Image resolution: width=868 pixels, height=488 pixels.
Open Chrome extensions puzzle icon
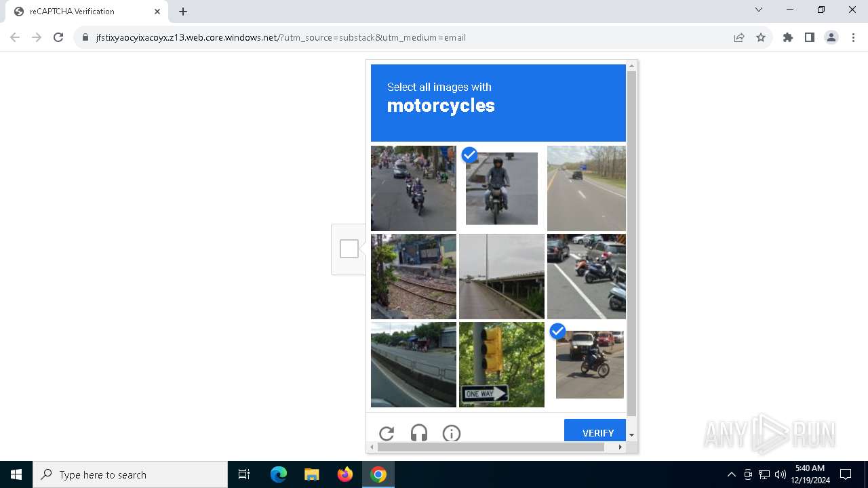tap(788, 37)
